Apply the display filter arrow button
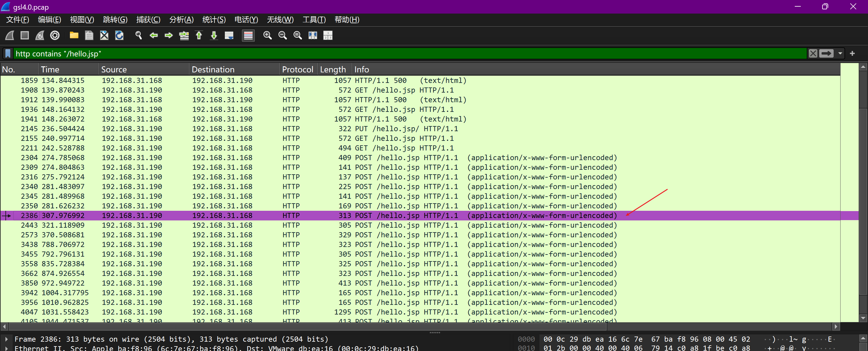 click(x=826, y=54)
